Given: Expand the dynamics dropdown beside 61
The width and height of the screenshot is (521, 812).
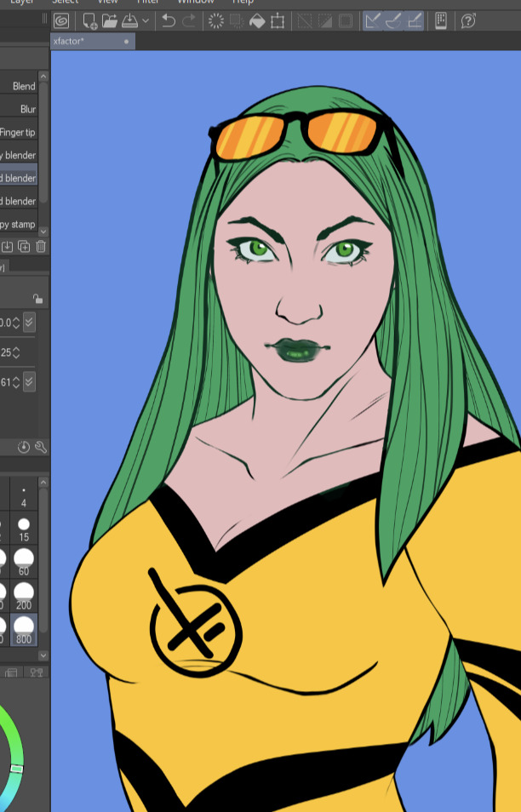Looking at the screenshot, I should tap(29, 382).
